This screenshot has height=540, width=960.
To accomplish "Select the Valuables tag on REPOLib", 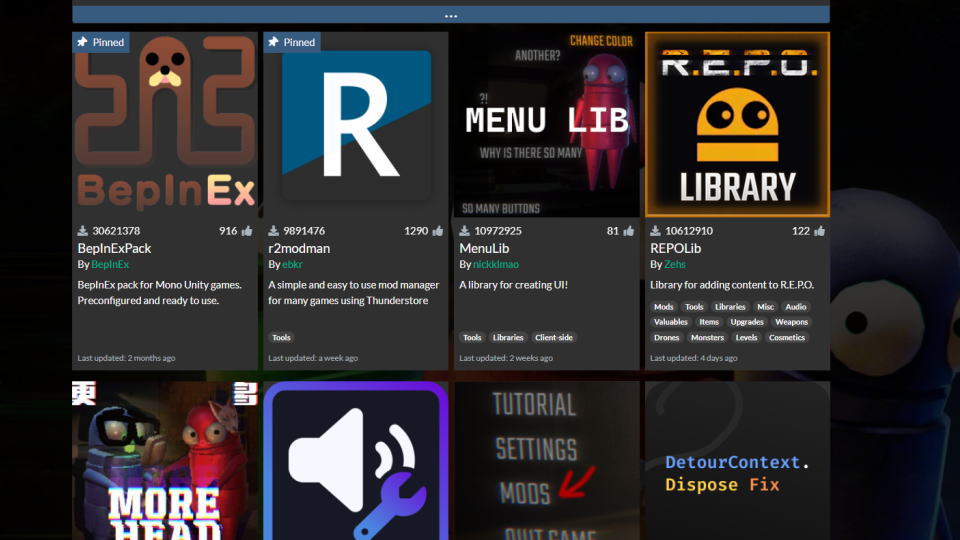I will pos(671,322).
